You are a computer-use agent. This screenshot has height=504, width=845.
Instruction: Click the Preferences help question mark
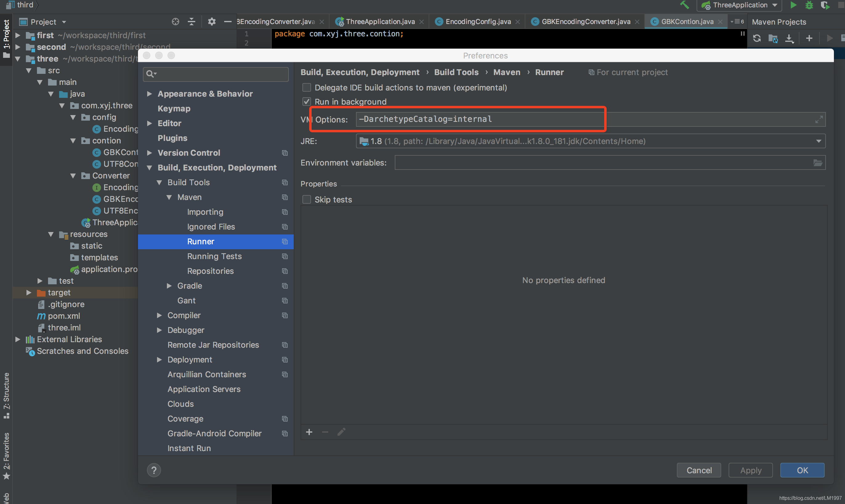pos(154,470)
